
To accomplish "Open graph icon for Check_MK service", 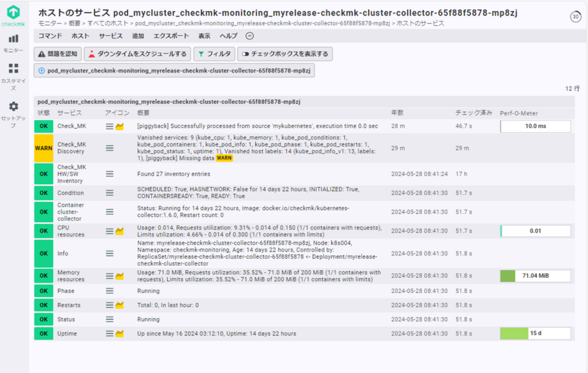I will point(119,127).
